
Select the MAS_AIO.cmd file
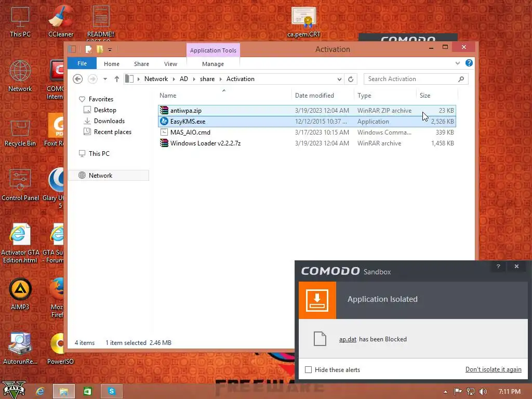point(307,132)
